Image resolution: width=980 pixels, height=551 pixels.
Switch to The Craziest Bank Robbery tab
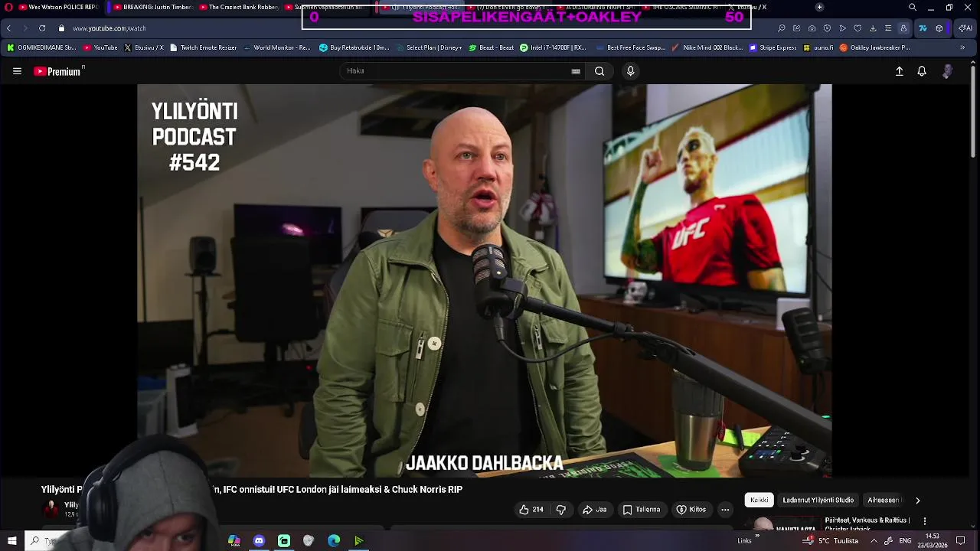(240, 7)
